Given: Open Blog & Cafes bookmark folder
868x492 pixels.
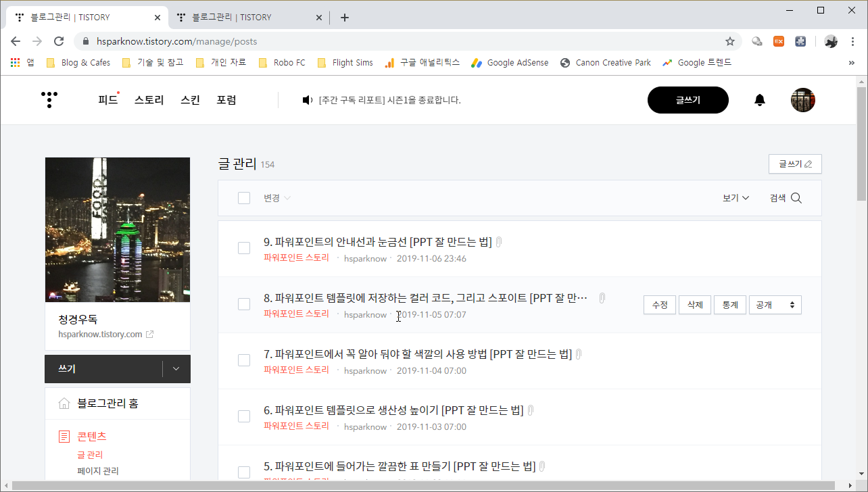Looking at the screenshot, I should coord(78,63).
